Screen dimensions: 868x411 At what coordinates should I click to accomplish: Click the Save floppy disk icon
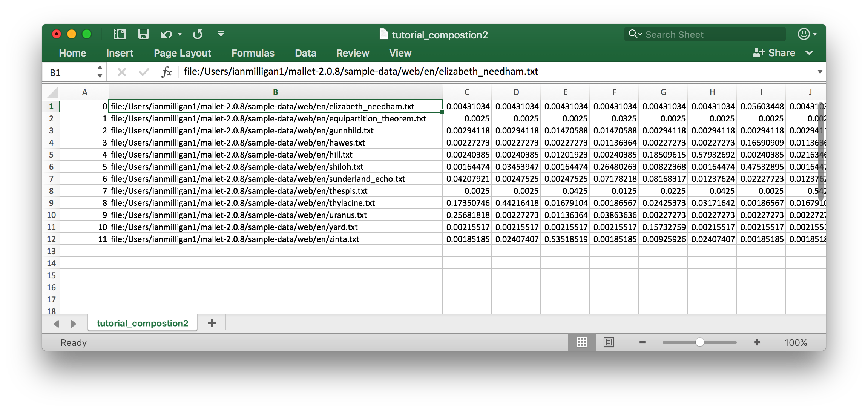pyautogui.click(x=143, y=34)
